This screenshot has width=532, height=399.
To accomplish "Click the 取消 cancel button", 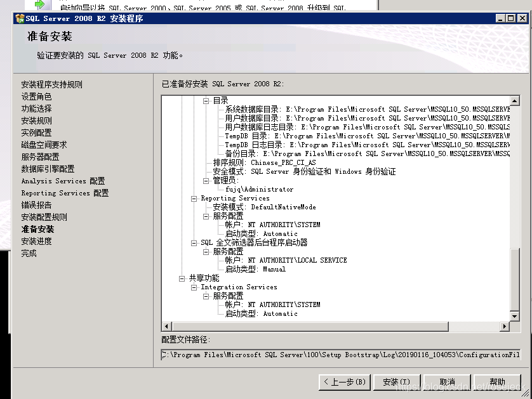I will coord(447,383).
